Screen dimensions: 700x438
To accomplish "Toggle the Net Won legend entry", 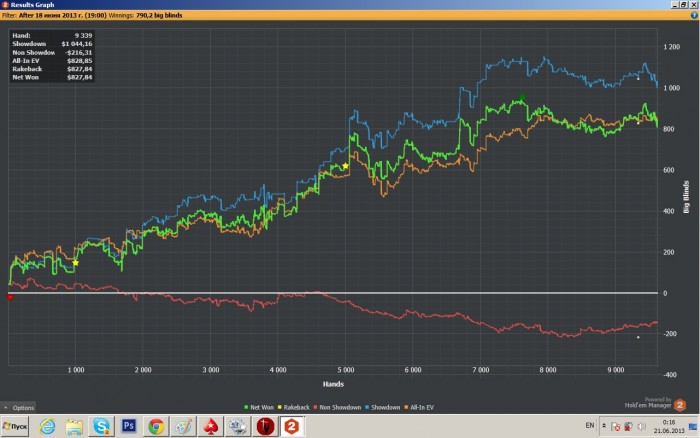I will coord(259,407).
